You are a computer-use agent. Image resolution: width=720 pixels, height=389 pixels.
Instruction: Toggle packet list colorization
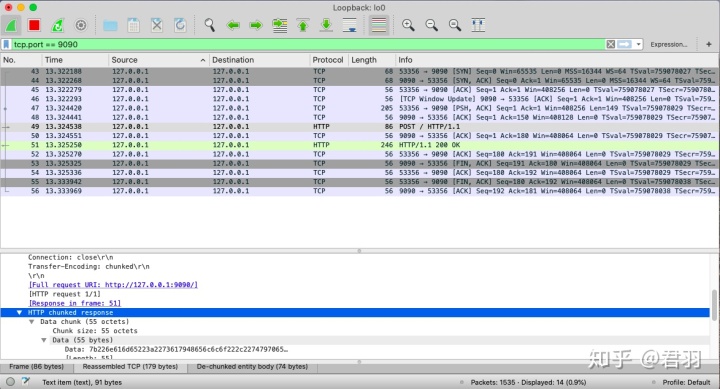(379, 25)
